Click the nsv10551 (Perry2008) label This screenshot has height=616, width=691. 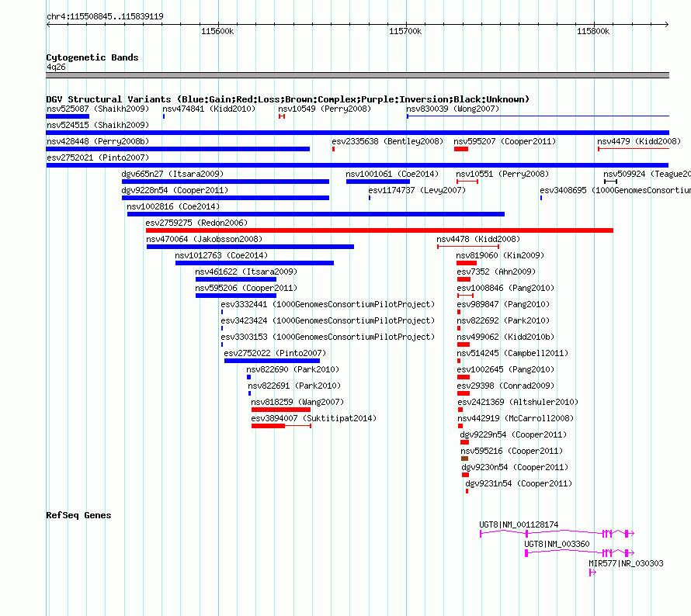pos(502,174)
